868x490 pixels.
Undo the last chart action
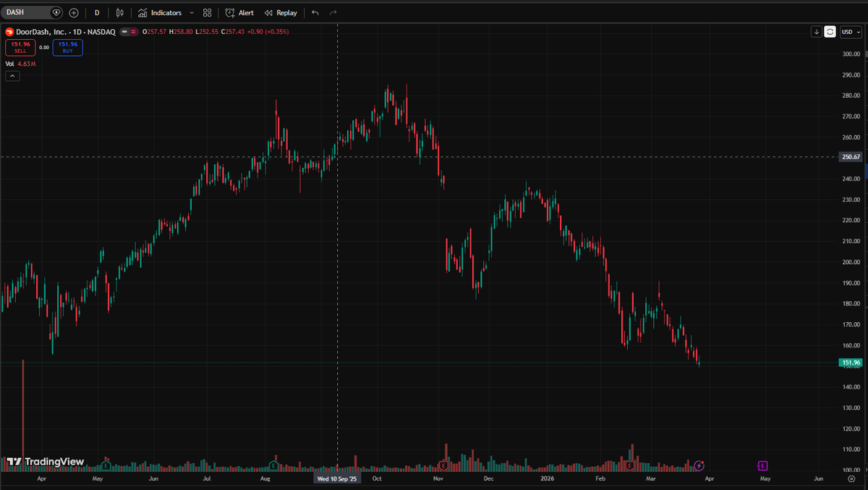point(315,12)
